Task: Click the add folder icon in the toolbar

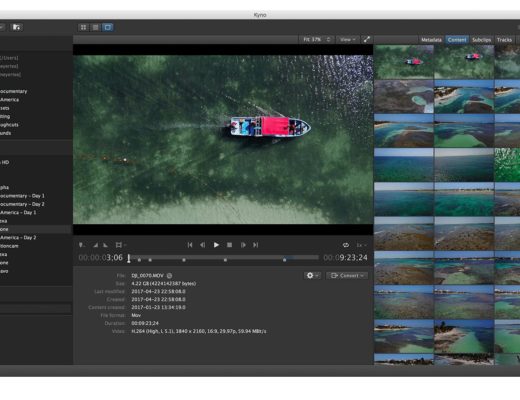Action: coord(16,27)
